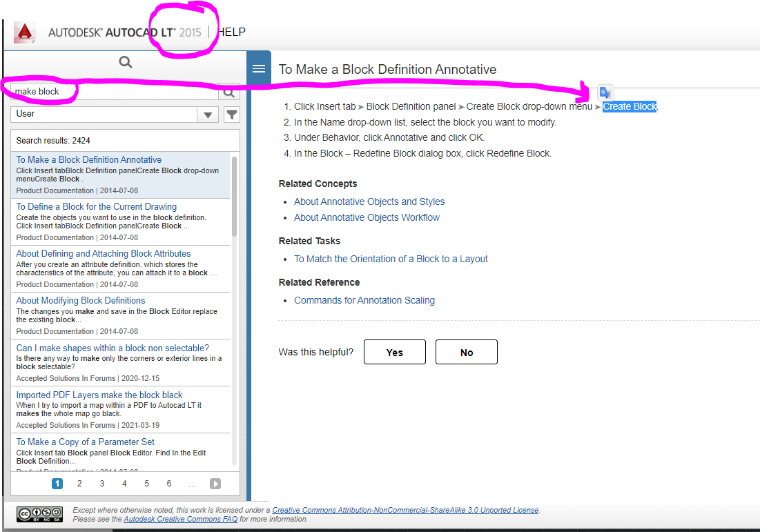Click the page title To Make a Block Definition Annotative
This screenshot has height=532, width=760.
(x=387, y=69)
